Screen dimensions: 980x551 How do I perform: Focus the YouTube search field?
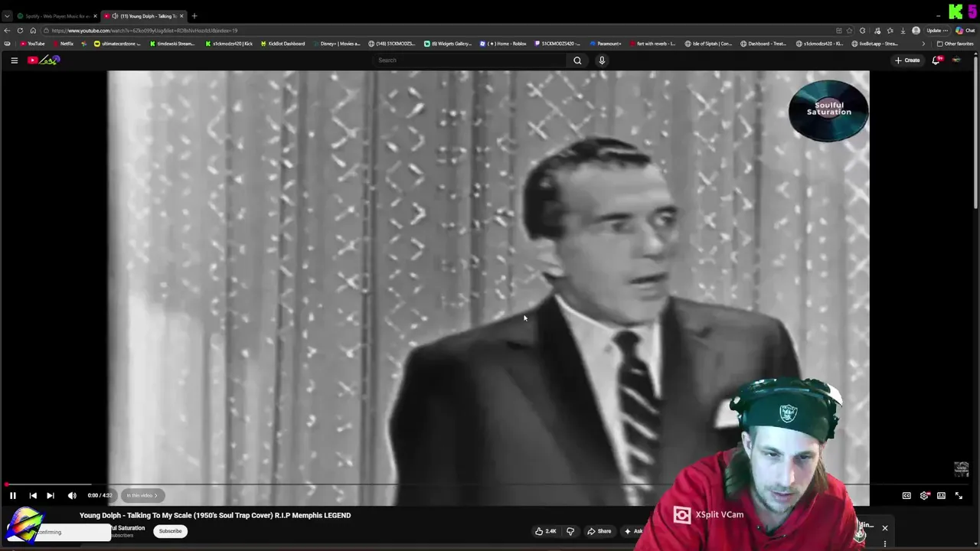point(469,60)
